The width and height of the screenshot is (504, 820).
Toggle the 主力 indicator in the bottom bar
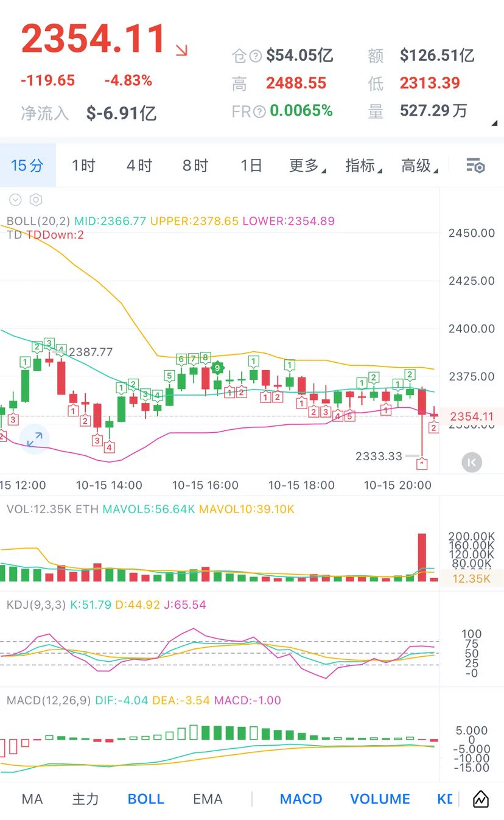click(85, 799)
